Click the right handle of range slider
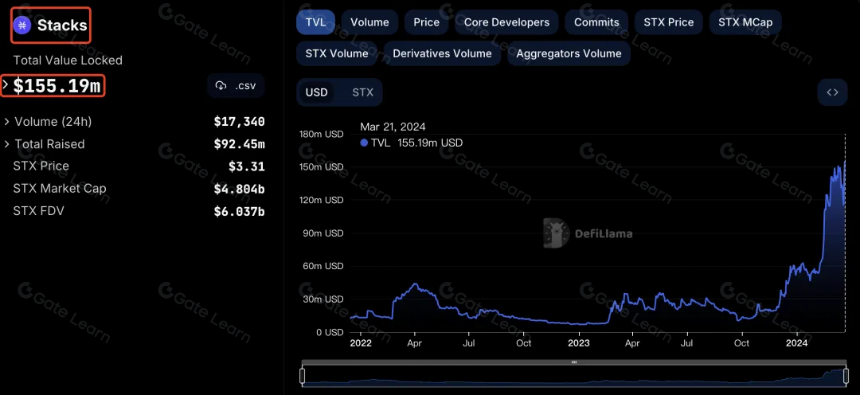The width and height of the screenshot is (860, 395). tap(845, 376)
